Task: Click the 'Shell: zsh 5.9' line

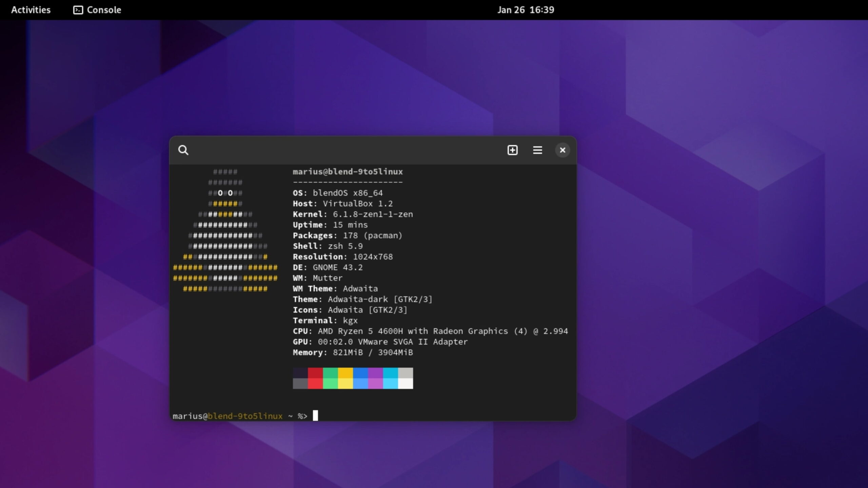Action: 328,246
